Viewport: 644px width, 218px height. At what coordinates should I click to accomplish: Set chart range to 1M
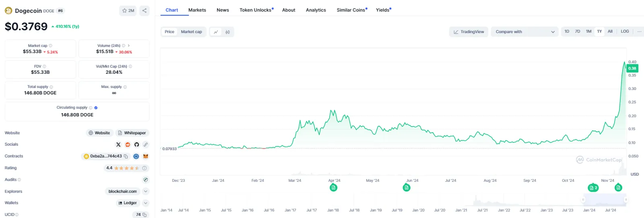point(588,31)
